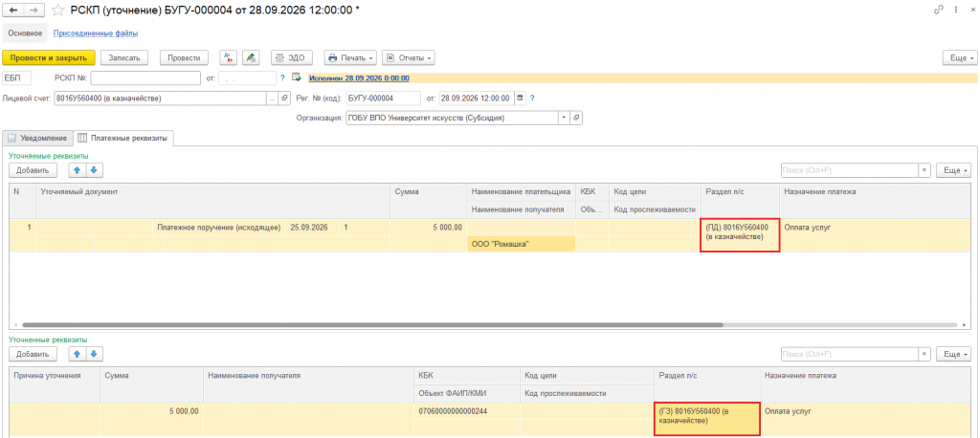Click Добавить under Уточненные реквизиты
Image resolution: width=980 pixels, height=438 pixels.
[x=33, y=354]
